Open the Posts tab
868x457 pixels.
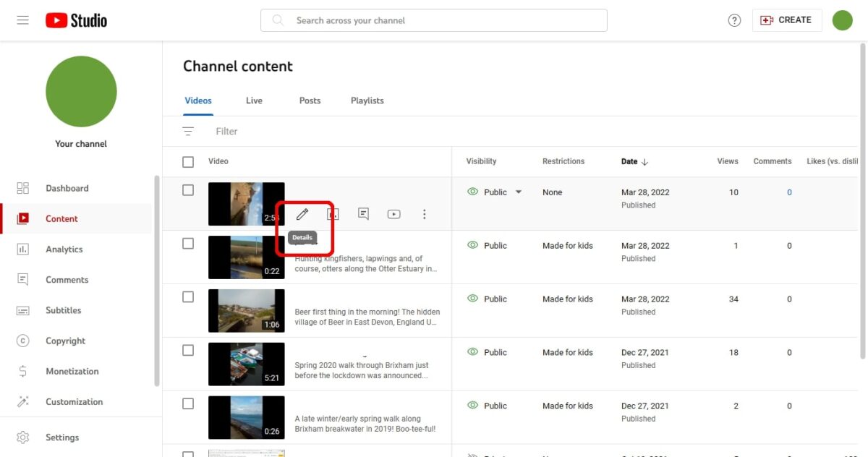pos(310,101)
